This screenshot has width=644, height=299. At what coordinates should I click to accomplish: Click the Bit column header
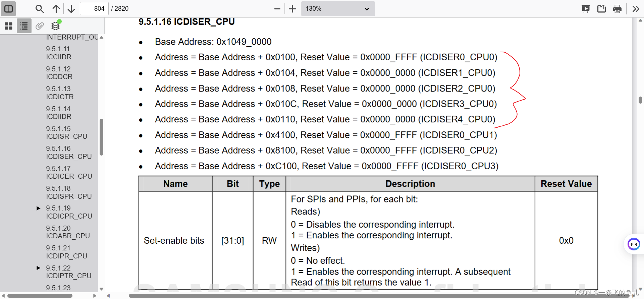point(232,184)
